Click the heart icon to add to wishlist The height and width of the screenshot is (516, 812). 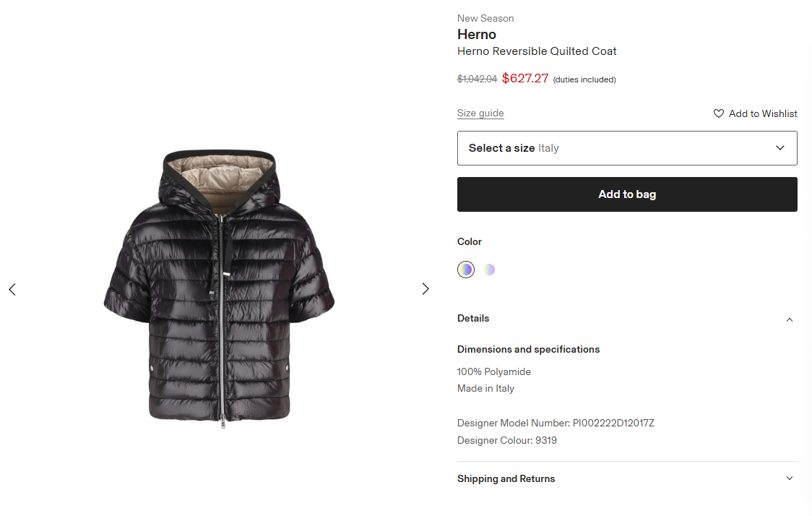[718, 113]
